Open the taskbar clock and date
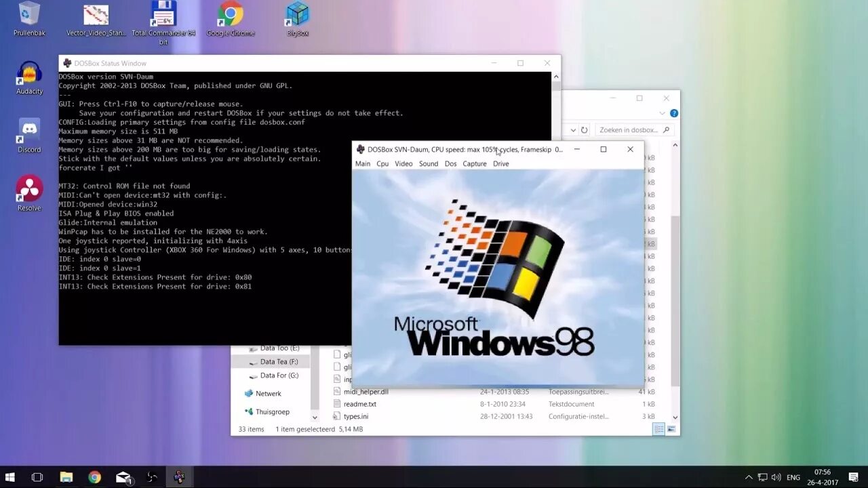868x488 pixels. (822, 477)
